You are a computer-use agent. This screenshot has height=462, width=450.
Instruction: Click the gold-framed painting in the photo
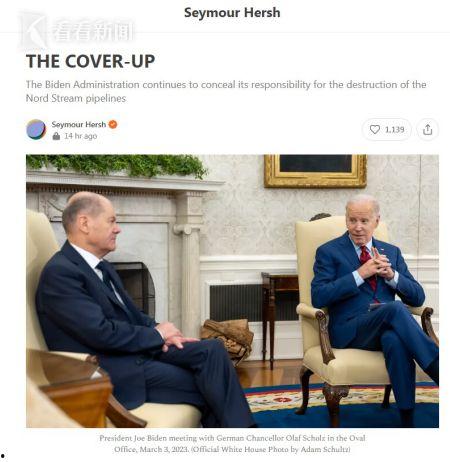pyautogui.click(x=315, y=171)
